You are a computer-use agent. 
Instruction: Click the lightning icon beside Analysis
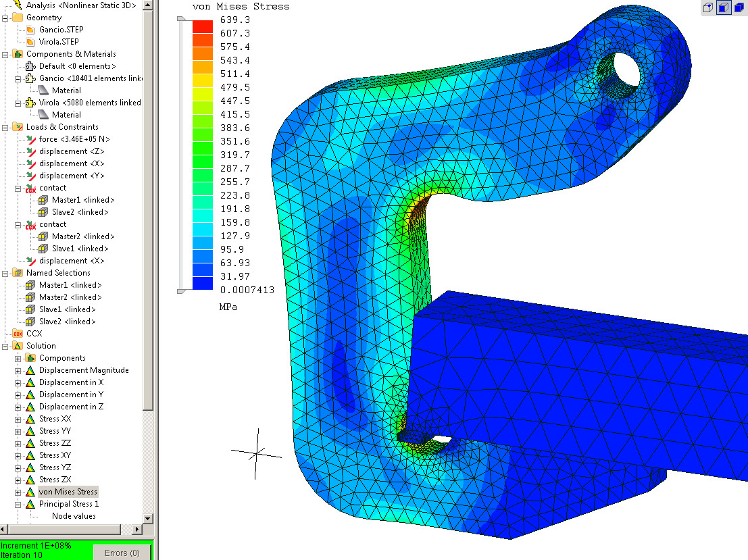coord(18,5)
